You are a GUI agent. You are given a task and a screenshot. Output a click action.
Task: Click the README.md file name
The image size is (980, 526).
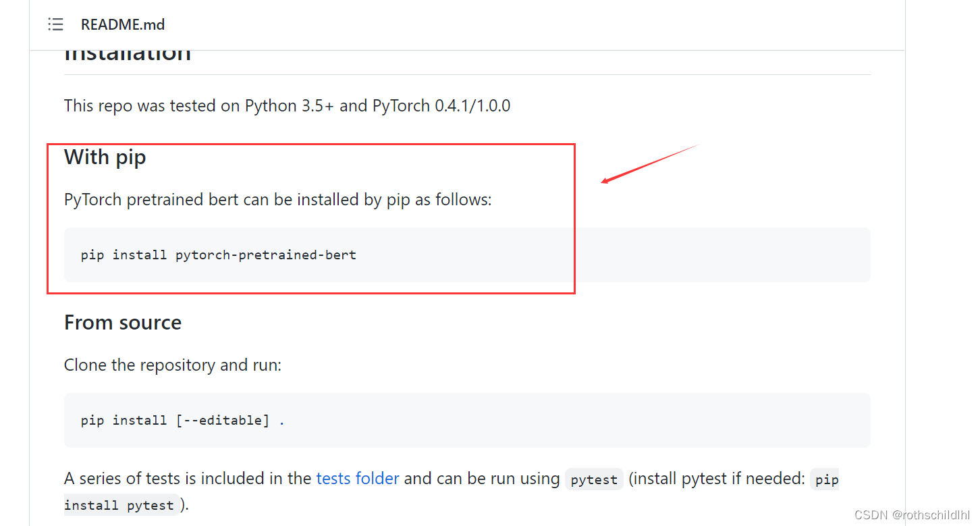[x=122, y=25]
